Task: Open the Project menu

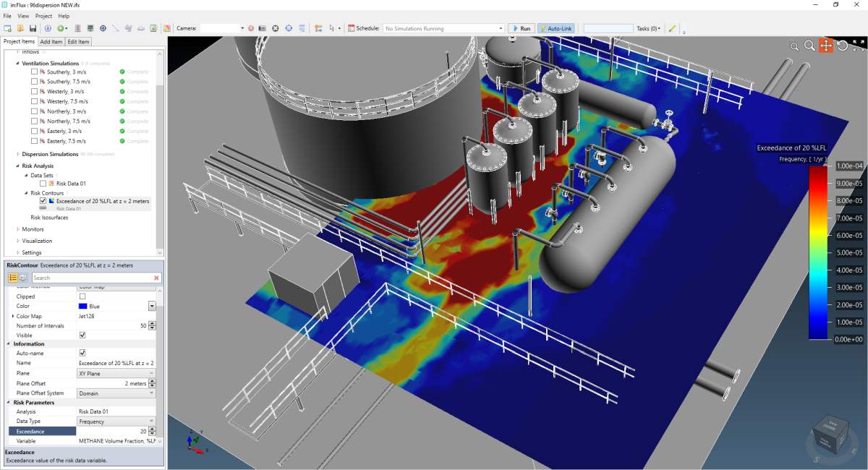Action: [43, 15]
